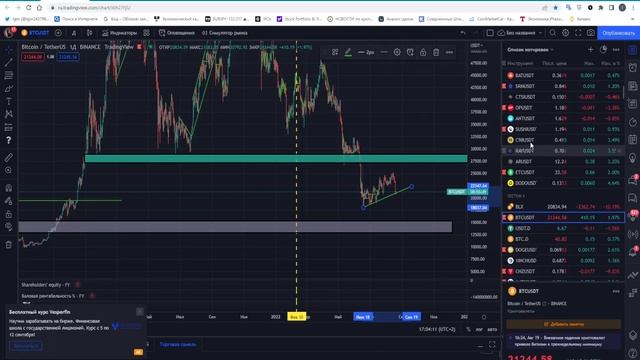Open Оповещения (Alerts) in top toolbar

(x=177, y=33)
